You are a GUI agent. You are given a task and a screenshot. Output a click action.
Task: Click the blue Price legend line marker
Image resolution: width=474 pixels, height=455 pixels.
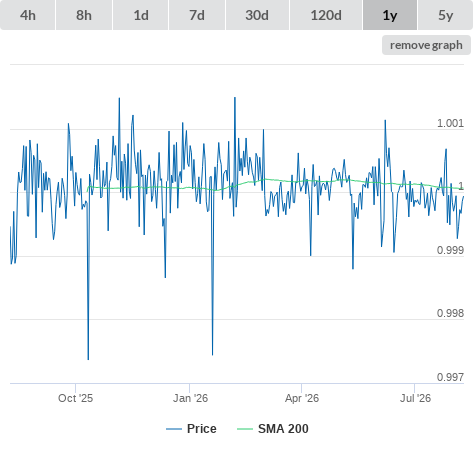click(174, 429)
